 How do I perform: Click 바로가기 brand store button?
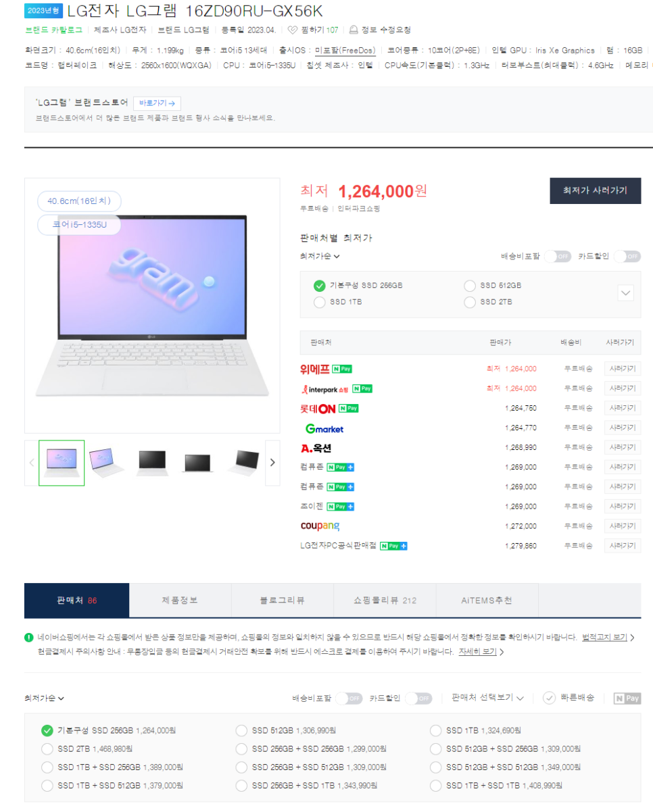pyautogui.click(x=158, y=103)
